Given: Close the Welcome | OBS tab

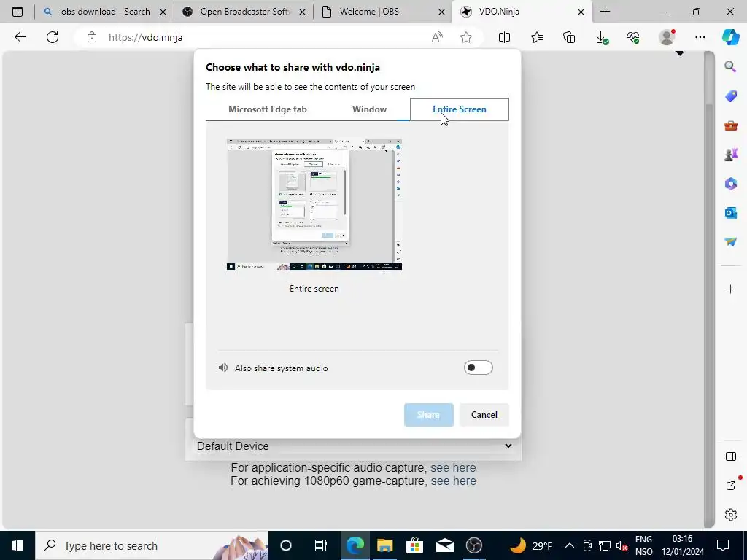Looking at the screenshot, I should (x=441, y=12).
